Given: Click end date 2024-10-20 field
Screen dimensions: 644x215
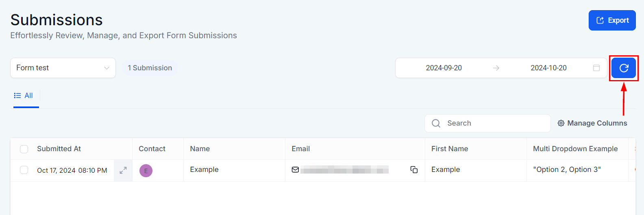Looking at the screenshot, I should (x=548, y=68).
